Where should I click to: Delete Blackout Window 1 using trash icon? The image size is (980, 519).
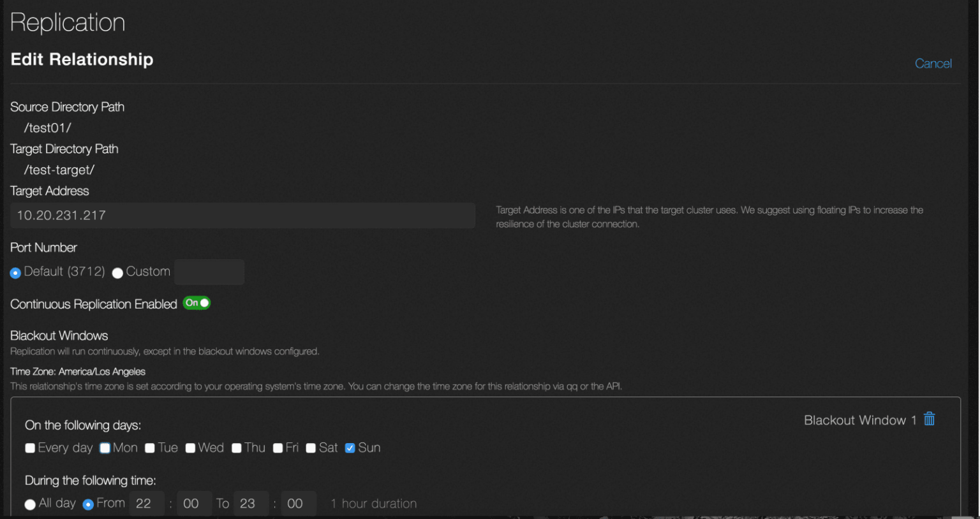[x=930, y=420]
